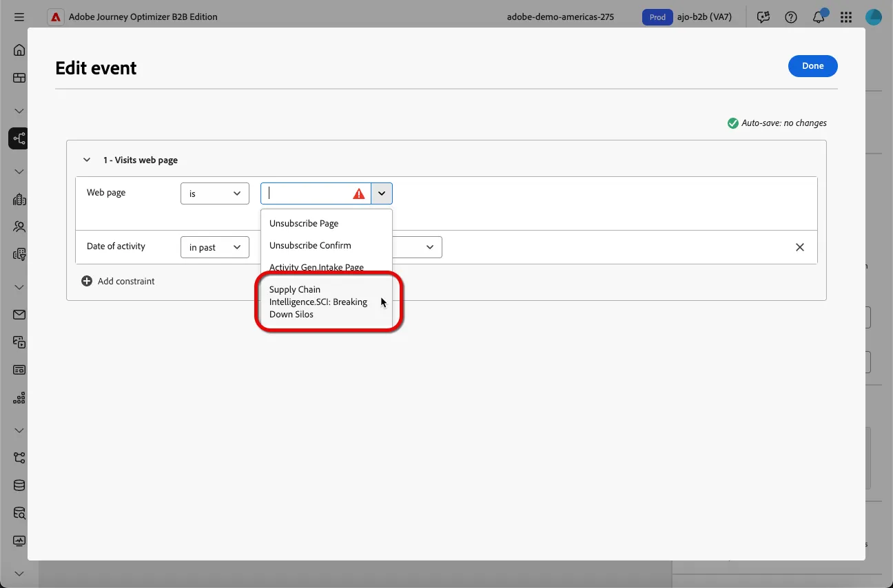The height and width of the screenshot is (588, 893).
Task: Go to Home in the sidebar
Action: point(19,50)
